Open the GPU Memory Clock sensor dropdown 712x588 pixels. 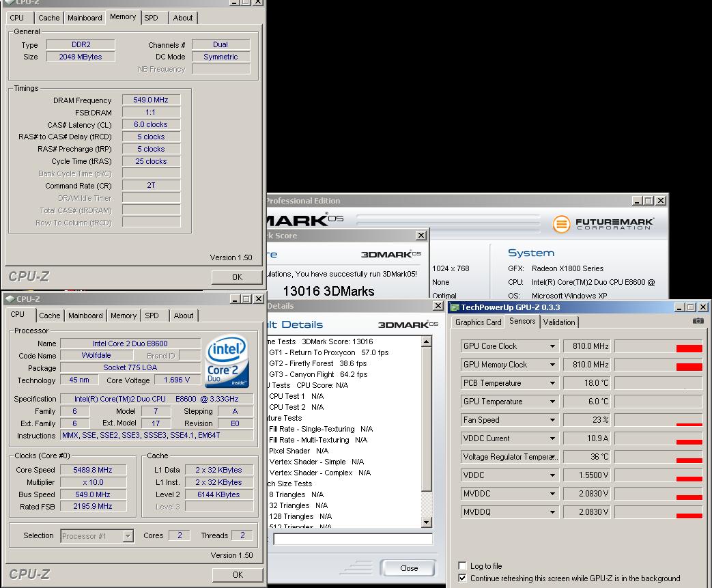click(552, 365)
